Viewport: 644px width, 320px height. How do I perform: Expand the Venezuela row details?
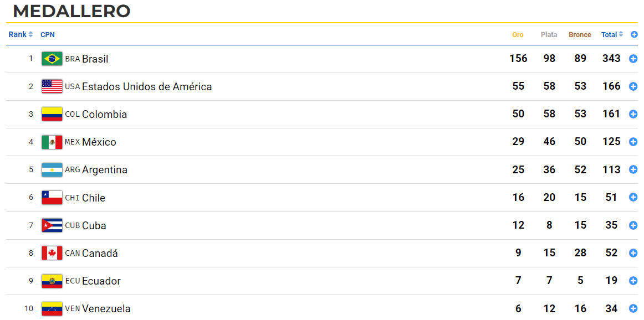(x=633, y=308)
